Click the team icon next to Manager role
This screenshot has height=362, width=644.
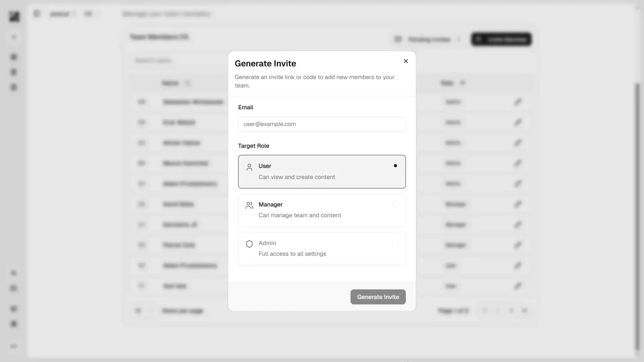[249, 205]
